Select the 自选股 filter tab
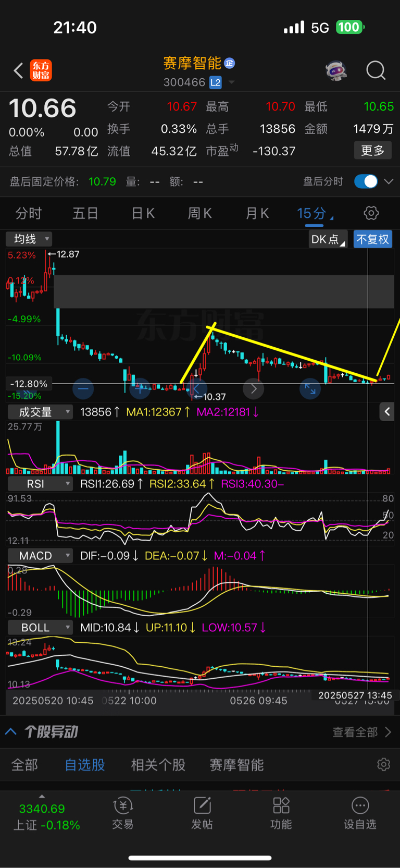This screenshot has width=400, height=868. 85,765
